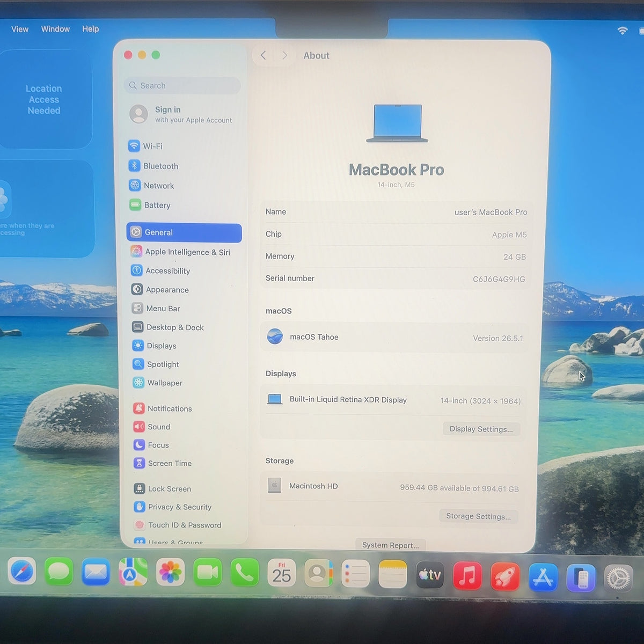Go forward with the forward chevron
Image resolution: width=644 pixels, height=644 pixels.
coord(284,55)
